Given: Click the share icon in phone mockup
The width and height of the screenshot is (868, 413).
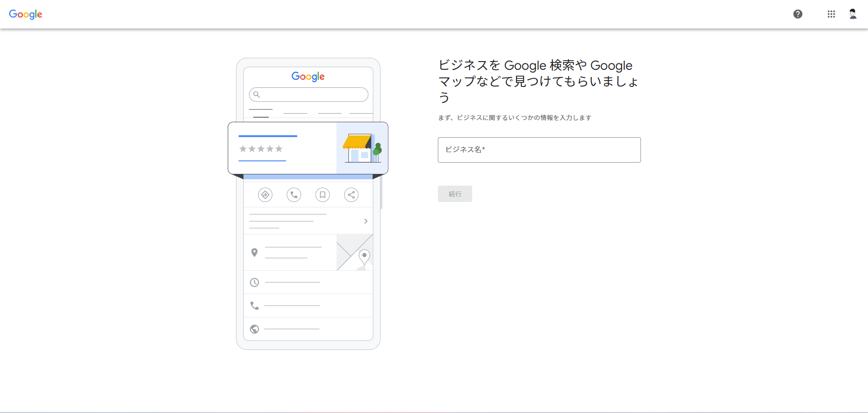Looking at the screenshot, I should 351,195.
